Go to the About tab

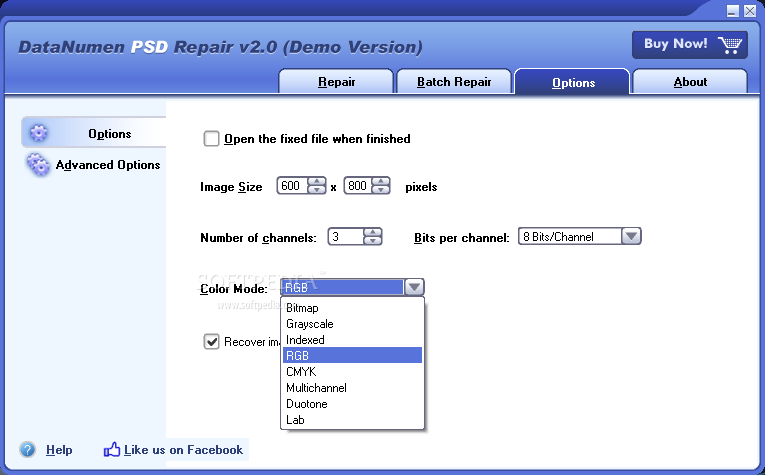[690, 81]
